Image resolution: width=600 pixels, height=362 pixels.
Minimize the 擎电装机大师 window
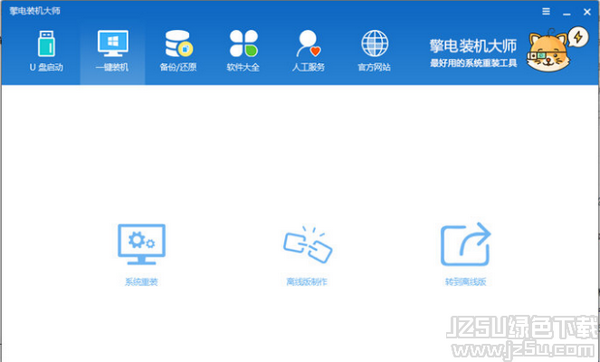click(567, 13)
